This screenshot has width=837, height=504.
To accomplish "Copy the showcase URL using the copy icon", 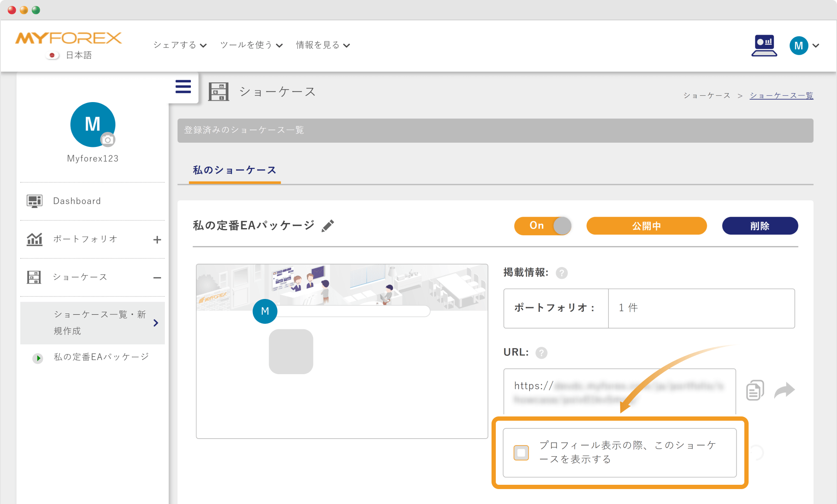I will [x=755, y=390].
